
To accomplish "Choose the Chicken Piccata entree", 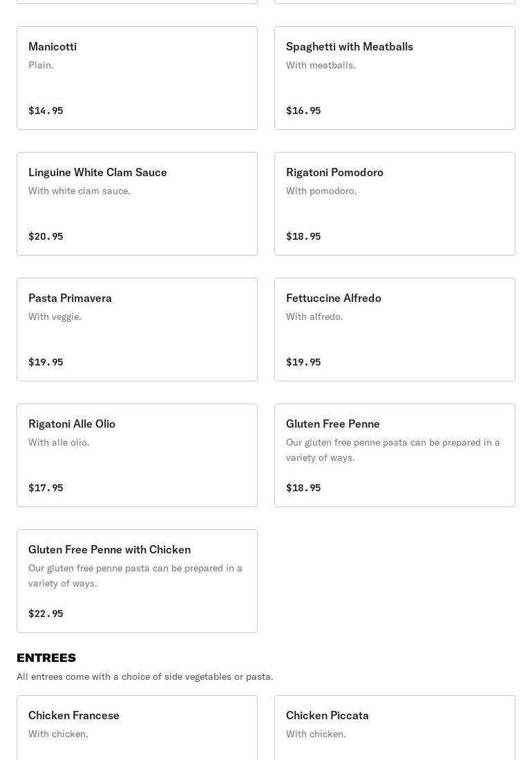I will coord(395,725).
